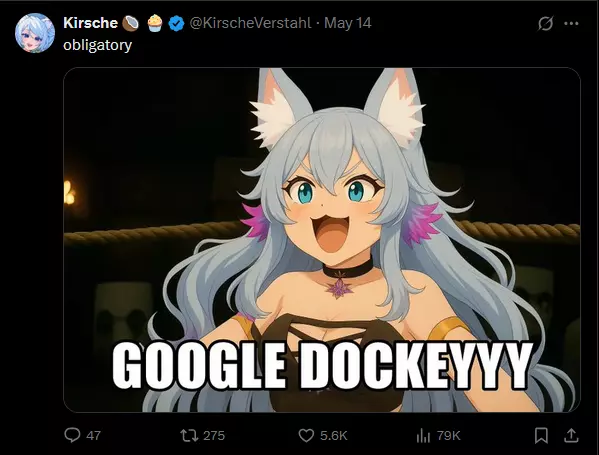Open the reply speech bubble icon

pos(72,435)
